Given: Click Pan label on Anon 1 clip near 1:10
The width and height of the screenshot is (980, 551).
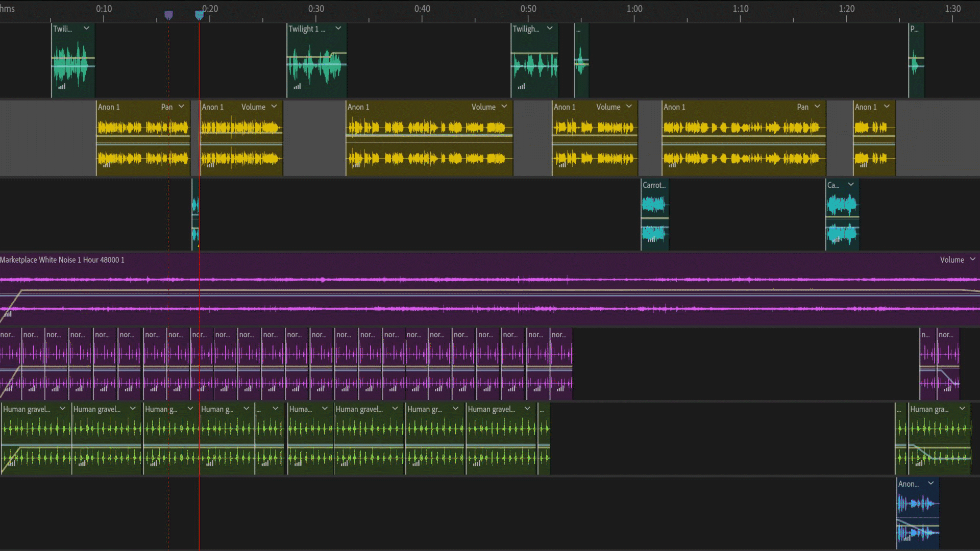Looking at the screenshot, I should pos(802,107).
